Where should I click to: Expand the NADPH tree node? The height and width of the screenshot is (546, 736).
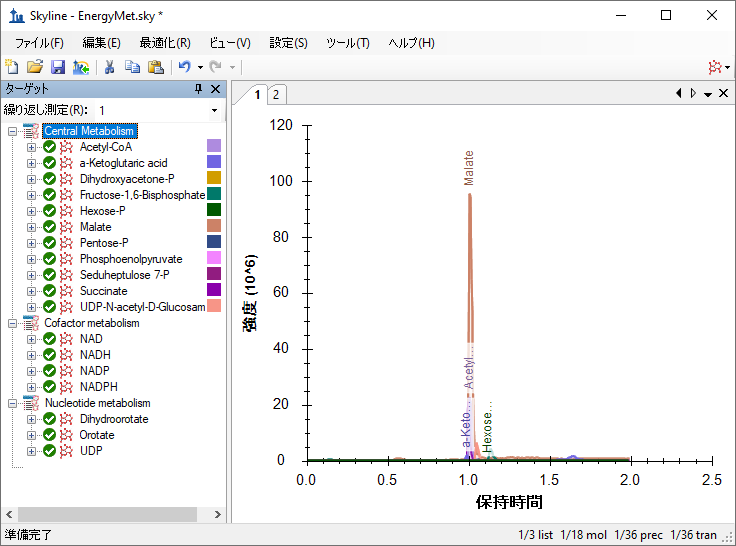(x=31, y=387)
